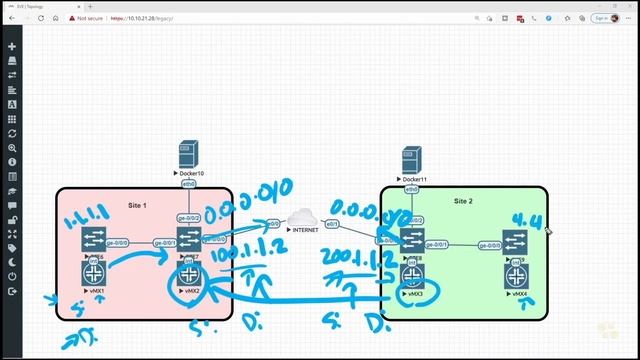Click the Refresh topology sidebar icon

(12, 133)
